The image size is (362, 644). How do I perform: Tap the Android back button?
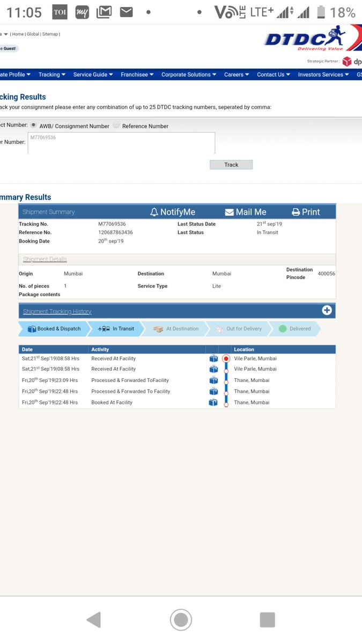94,620
